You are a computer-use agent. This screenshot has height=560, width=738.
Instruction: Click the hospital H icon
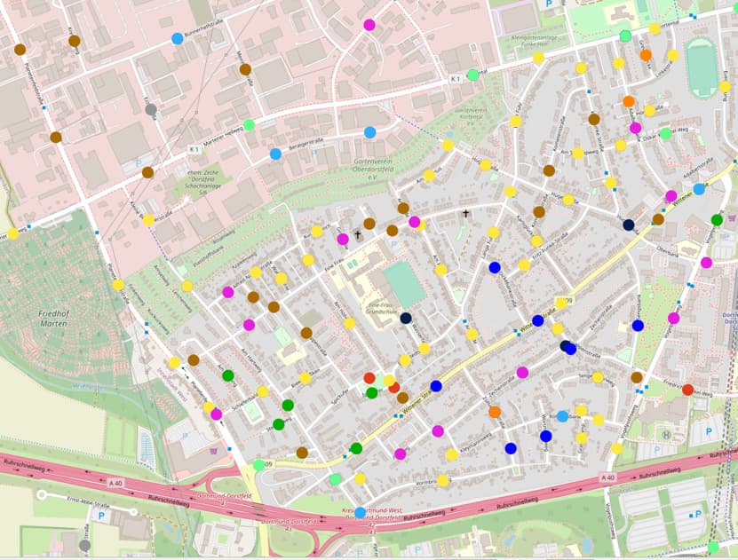point(666,435)
